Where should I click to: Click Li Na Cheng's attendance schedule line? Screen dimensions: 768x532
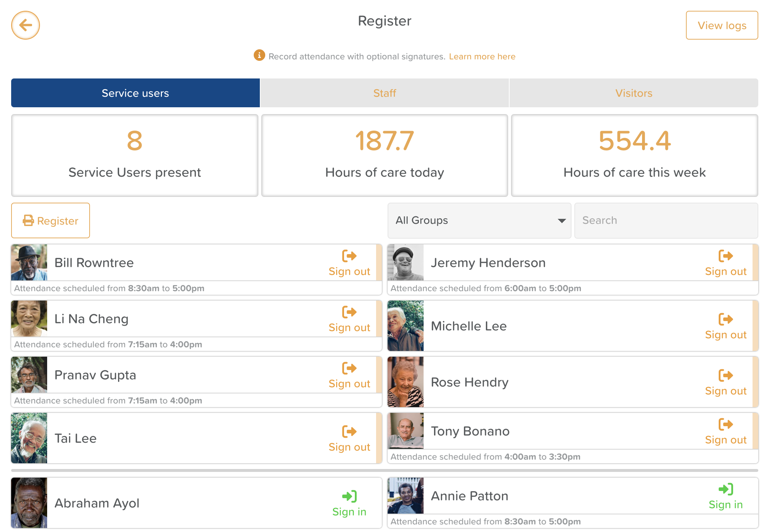point(108,344)
